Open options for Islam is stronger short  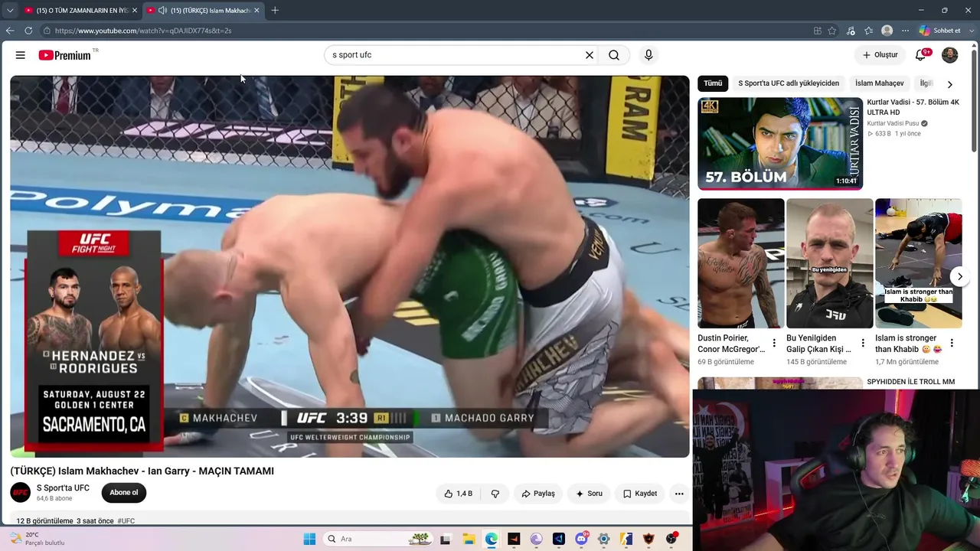[952, 343]
